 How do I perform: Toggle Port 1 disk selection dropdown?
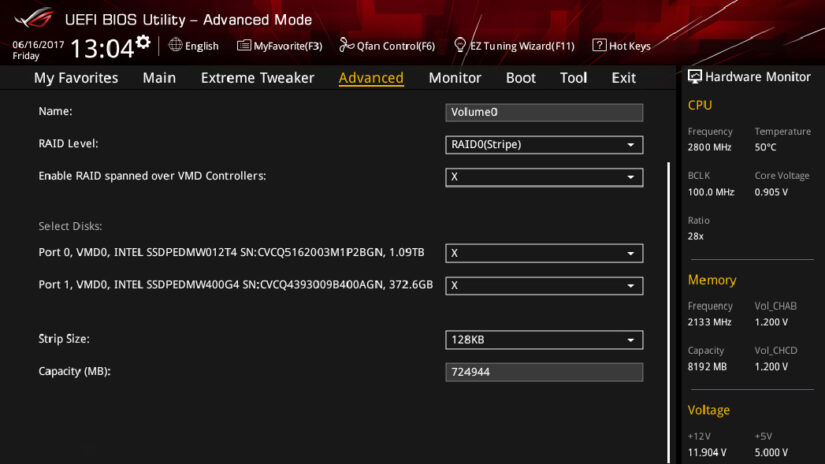[x=543, y=285]
